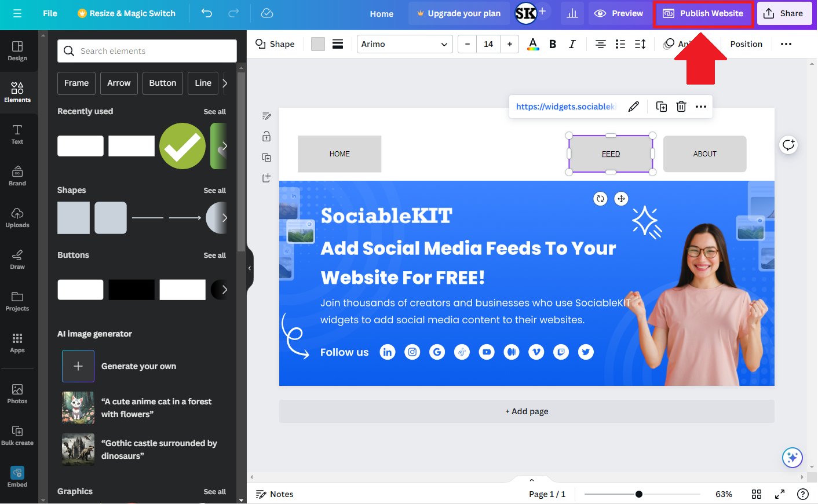The width and height of the screenshot is (818, 504).
Task: Open the grid view pages icon
Action: click(x=757, y=494)
